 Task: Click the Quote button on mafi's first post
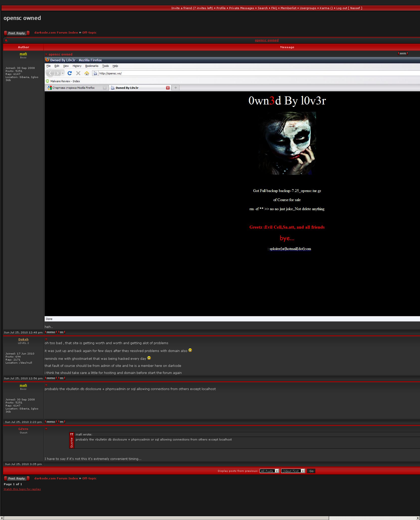(403, 53)
